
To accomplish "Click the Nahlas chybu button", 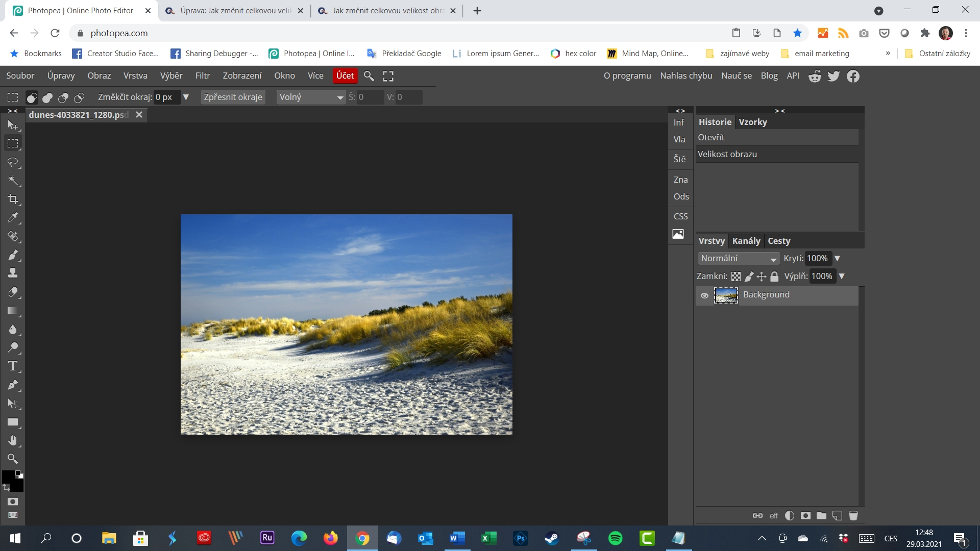I will coord(687,76).
